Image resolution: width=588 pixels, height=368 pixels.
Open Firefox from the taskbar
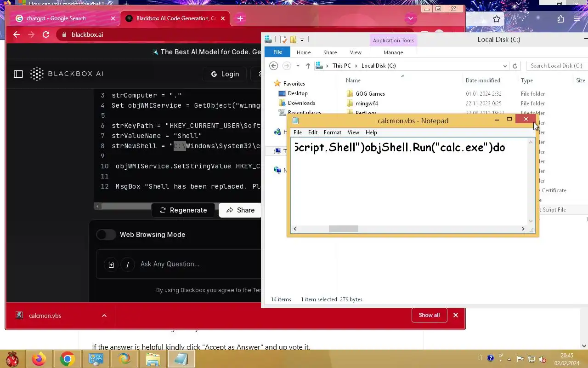pyautogui.click(x=39, y=359)
